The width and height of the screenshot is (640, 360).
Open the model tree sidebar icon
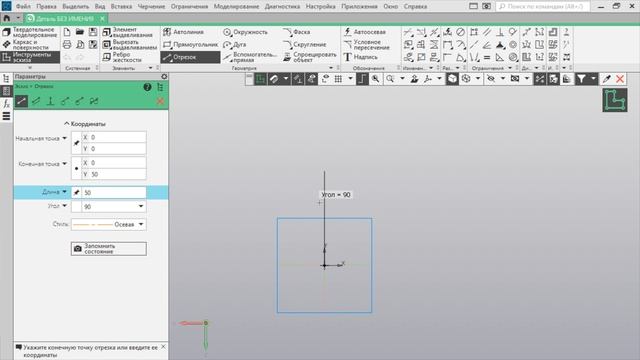tap(6, 78)
